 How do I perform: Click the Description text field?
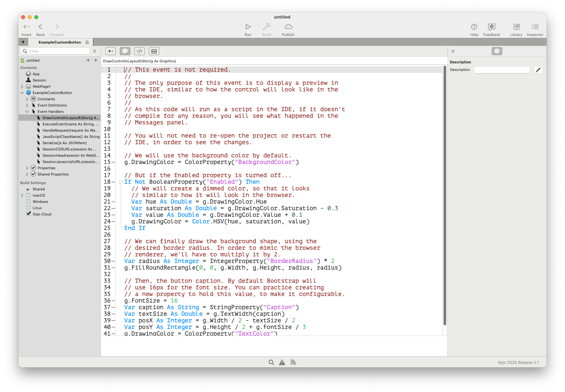[502, 70]
